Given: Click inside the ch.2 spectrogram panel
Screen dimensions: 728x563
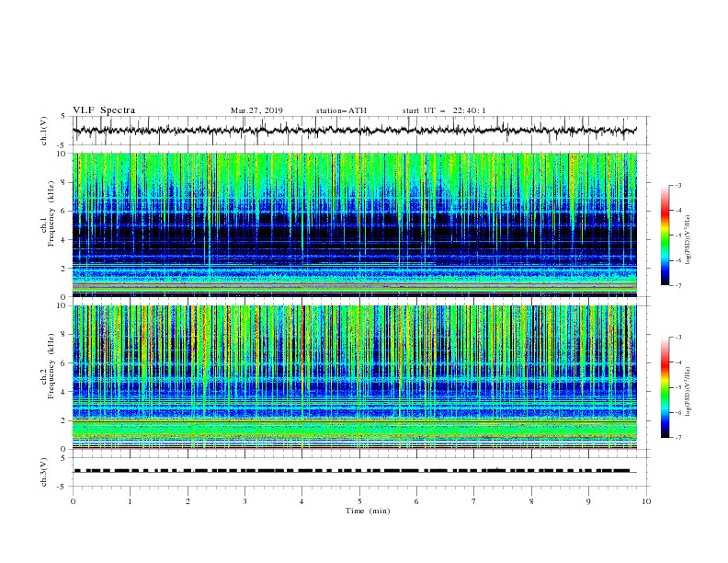Looking at the screenshot, I should [355, 377].
